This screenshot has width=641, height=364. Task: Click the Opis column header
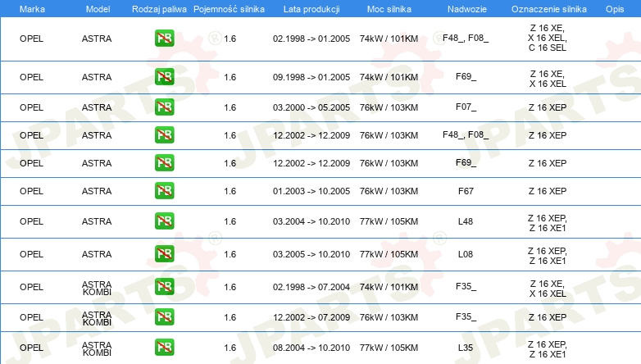pos(615,9)
